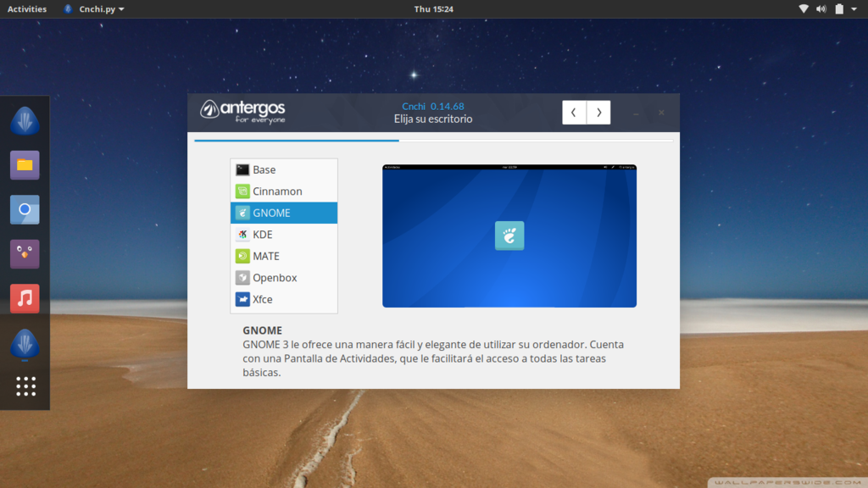
Task: Click the Cnchi 0.14.68 version text
Action: coord(433,106)
